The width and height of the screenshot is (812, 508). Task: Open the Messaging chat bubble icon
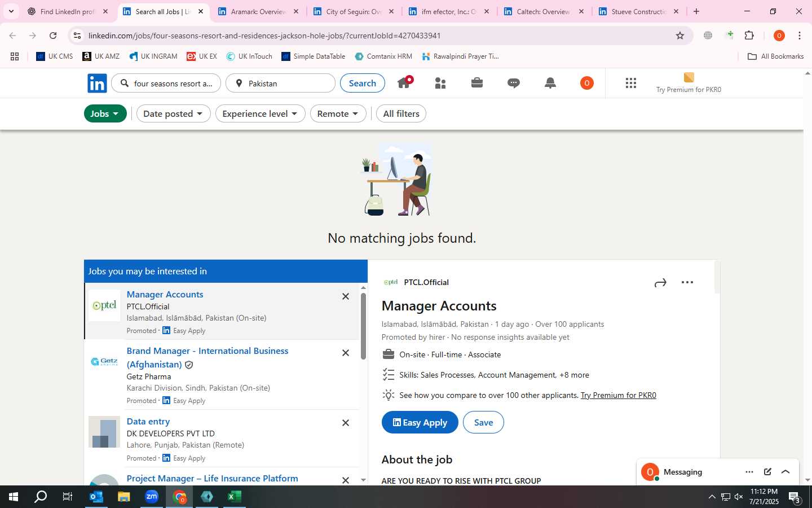513,84
